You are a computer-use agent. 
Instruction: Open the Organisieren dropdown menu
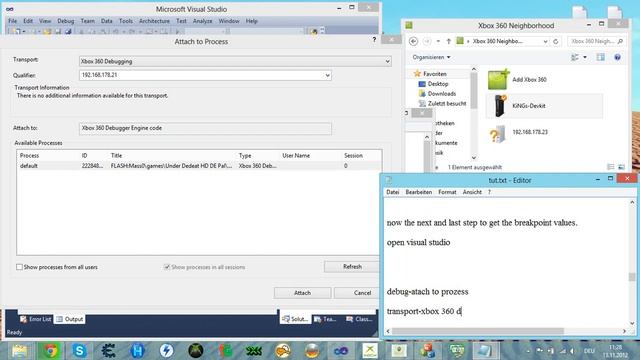click(x=431, y=57)
